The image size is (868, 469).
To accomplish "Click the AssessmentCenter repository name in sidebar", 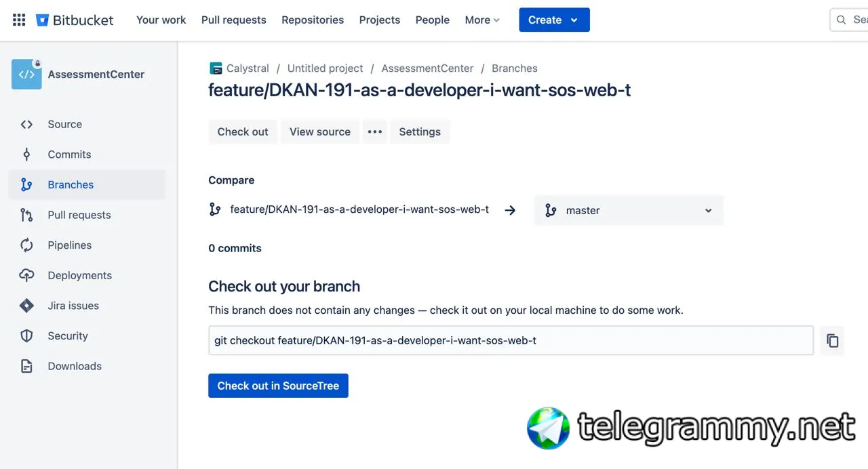I will (x=96, y=75).
